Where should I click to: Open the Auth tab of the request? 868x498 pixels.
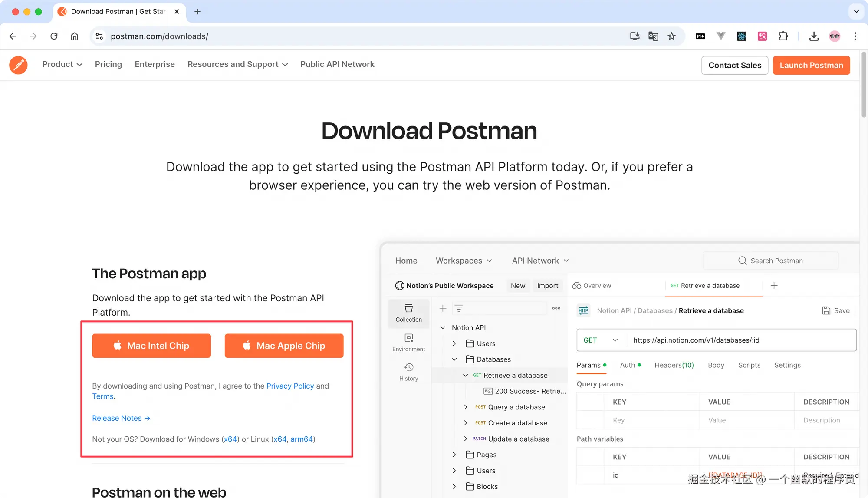pyautogui.click(x=627, y=365)
